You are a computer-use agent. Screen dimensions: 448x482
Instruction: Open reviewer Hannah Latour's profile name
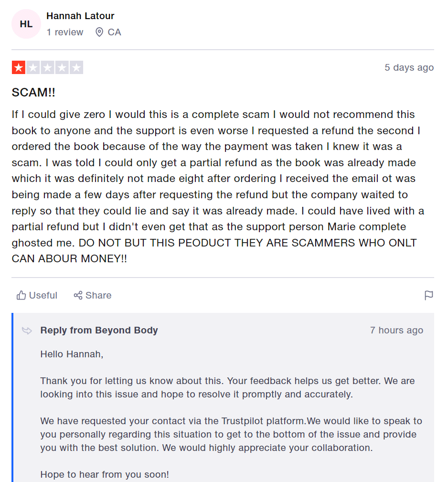[80, 16]
